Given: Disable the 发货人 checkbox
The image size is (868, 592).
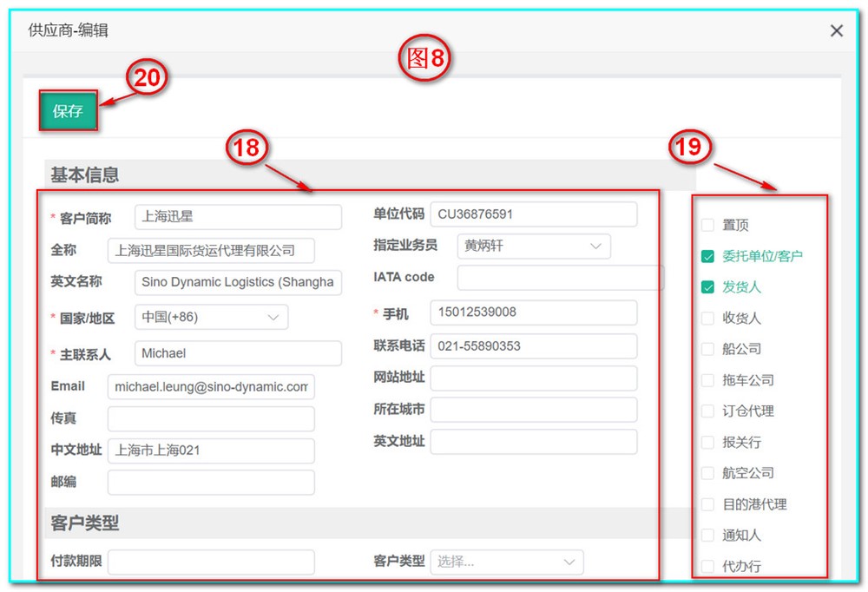Looking at the screenshot, I should click(x=707, y=286).
